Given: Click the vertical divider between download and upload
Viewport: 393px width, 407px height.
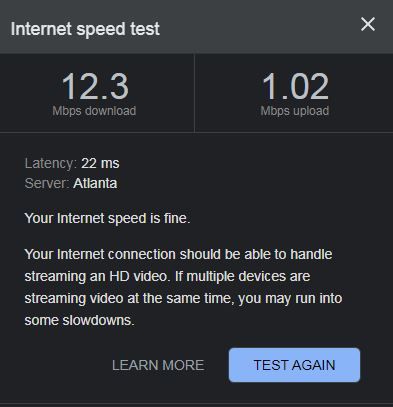Looking at the screenshot, I should (194, 93).
